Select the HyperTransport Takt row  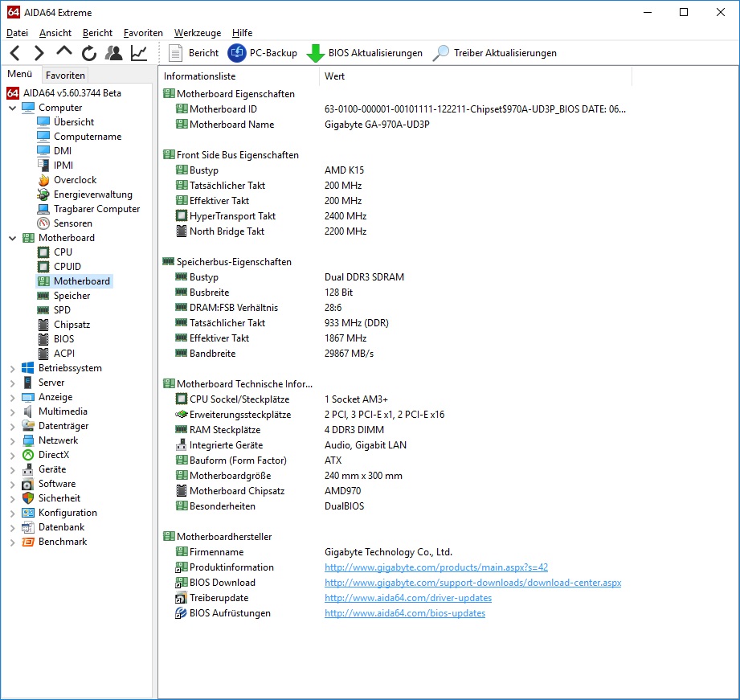click(395, 216)
